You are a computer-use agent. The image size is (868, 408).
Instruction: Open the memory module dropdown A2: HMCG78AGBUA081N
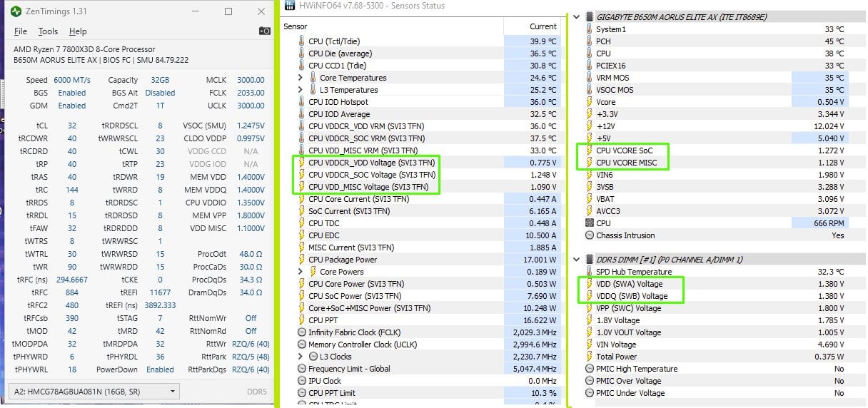pos(94,392)
